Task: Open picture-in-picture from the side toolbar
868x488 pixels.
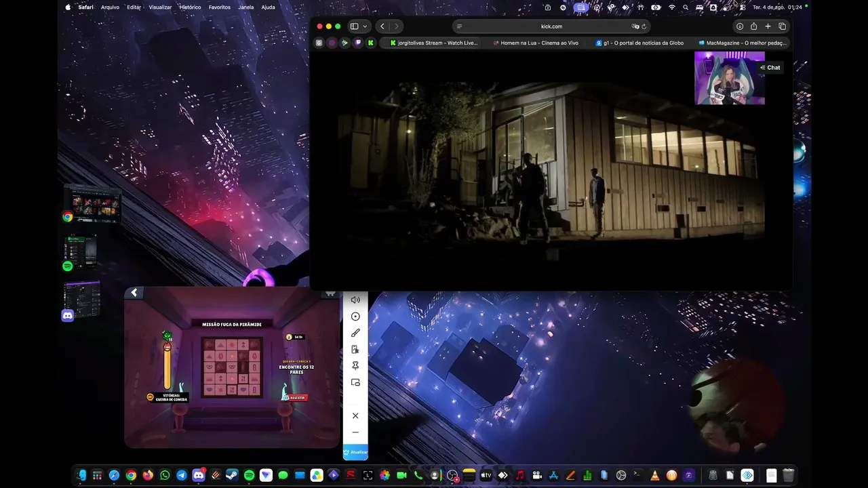Action: pyautogui.click(x=355, y=382)
